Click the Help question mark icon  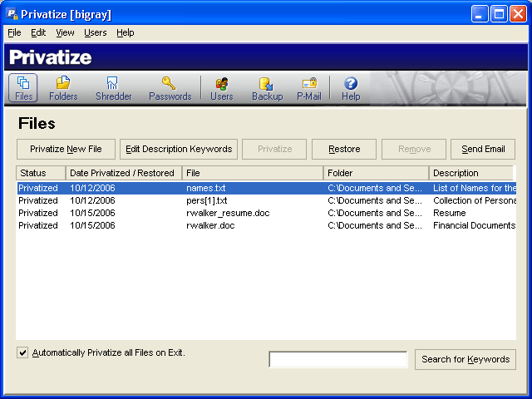click(x=351, y=88)
